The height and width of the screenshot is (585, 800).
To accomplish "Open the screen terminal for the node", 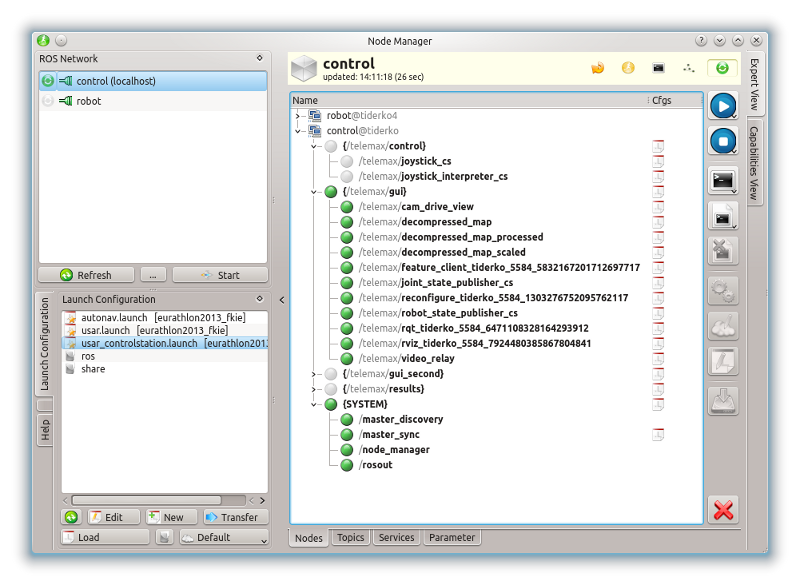I will click(722, 180).
